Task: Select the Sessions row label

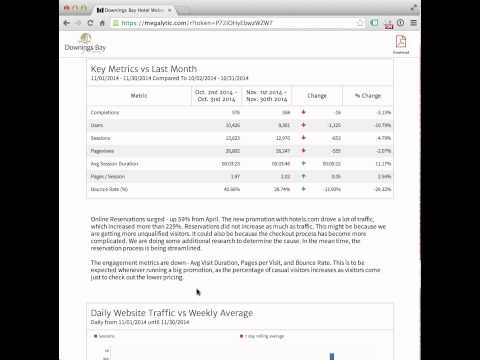Action: 100,138
